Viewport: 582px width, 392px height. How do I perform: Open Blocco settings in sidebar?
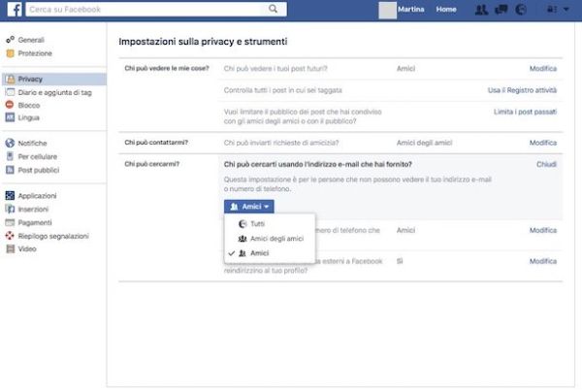click(x=29, y=105)
